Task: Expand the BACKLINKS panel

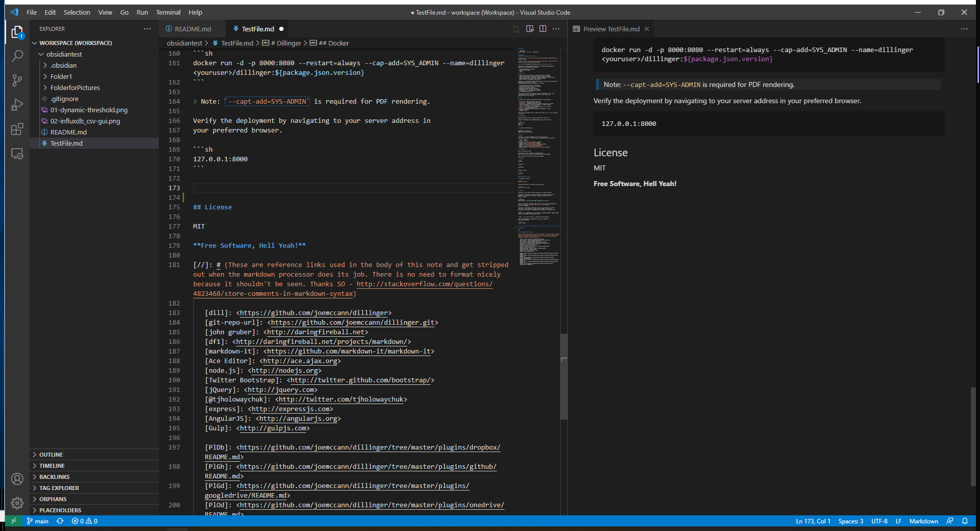Action: coord(94,477)
